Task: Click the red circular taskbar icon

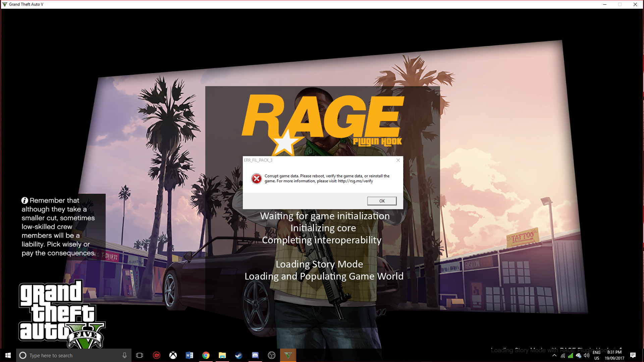Action: (157, 355)
